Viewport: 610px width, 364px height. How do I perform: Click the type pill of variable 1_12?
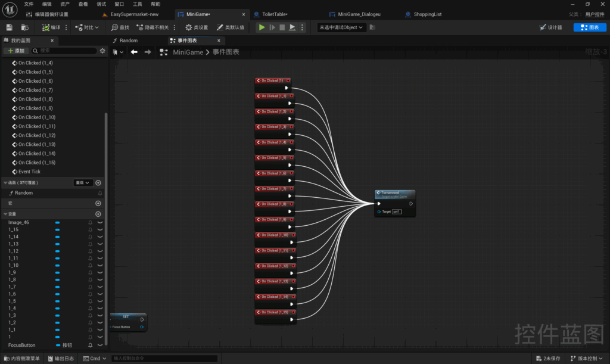(x=57, y=251)
